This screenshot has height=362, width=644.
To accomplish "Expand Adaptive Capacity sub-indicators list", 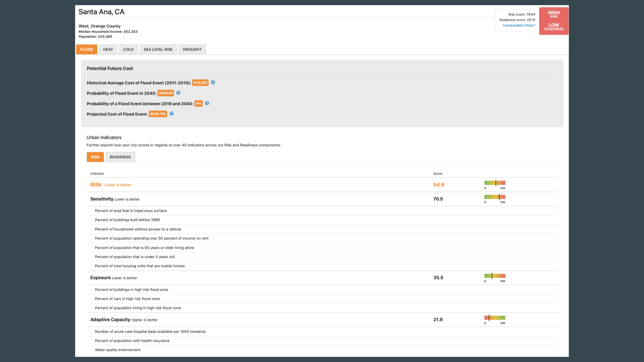I will point(110,319).
